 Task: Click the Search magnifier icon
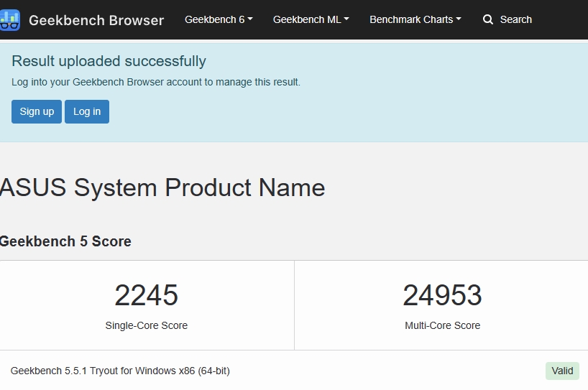click(488, 19)
